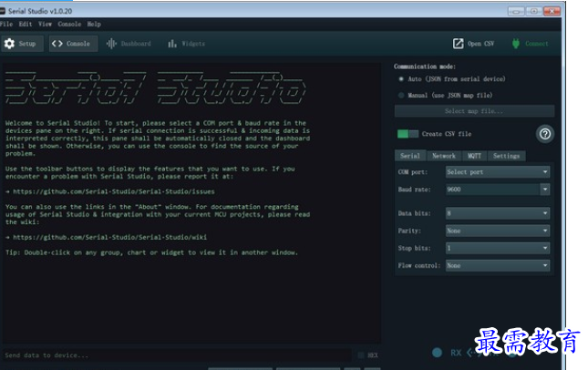Click the Open CSV icon

pos(458,44)
